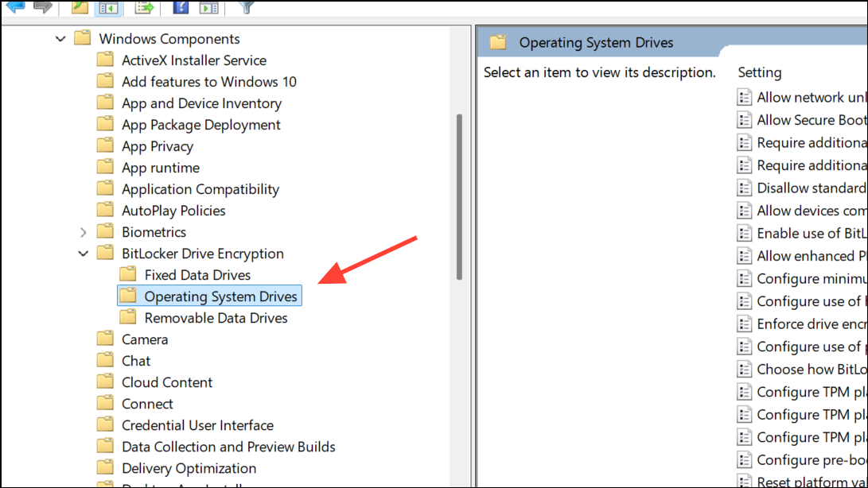Click the Export List toolbar icon

(144, 7)
